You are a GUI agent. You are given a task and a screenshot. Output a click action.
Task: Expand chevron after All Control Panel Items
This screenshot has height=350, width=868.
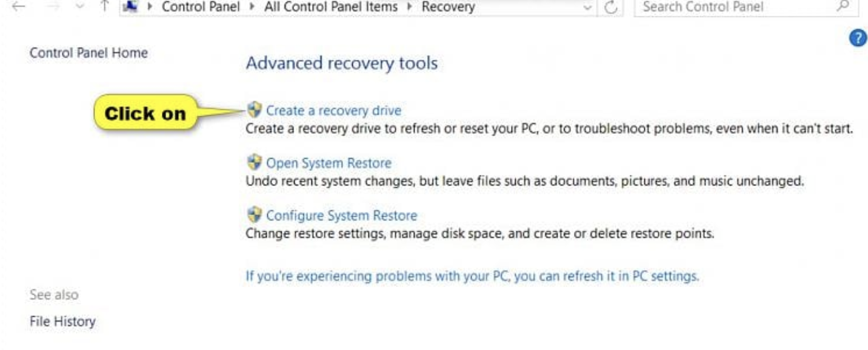(410, 8)
